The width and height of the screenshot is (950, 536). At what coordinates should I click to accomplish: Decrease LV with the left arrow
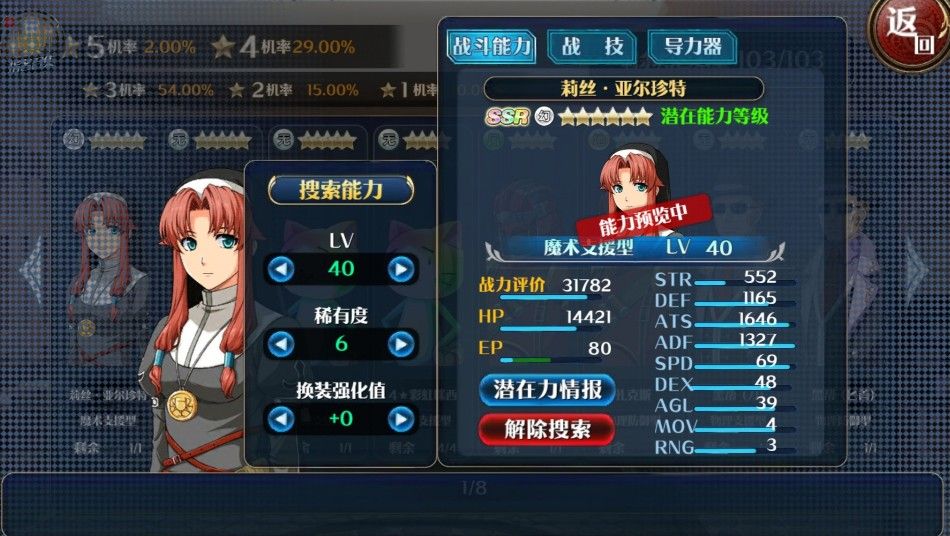(x=281, y=269)
